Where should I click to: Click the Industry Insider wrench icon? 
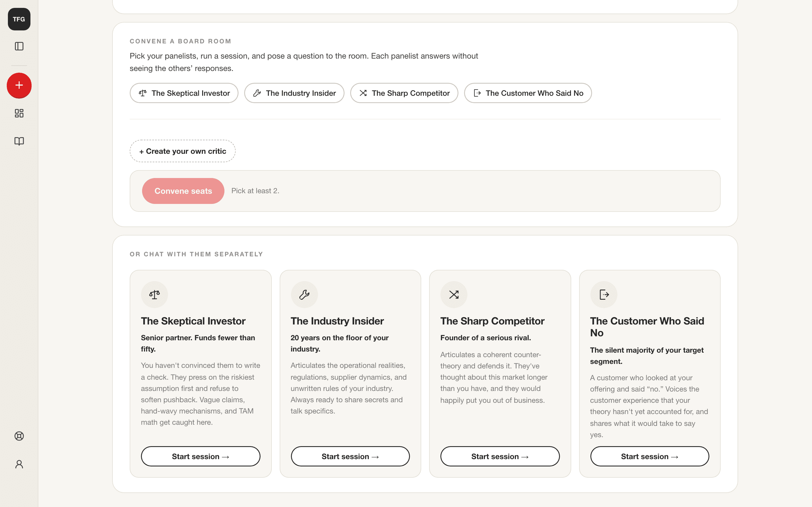[x=304, y=294]
